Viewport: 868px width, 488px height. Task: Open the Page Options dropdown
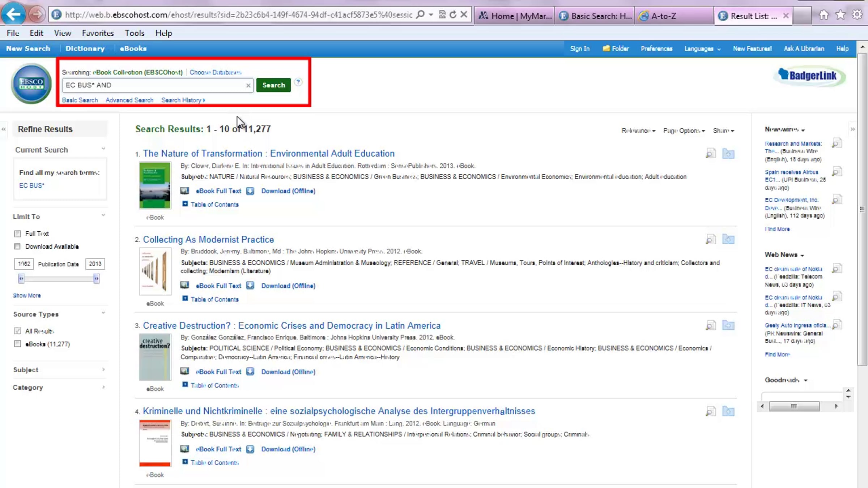click(x=684, y=130)
